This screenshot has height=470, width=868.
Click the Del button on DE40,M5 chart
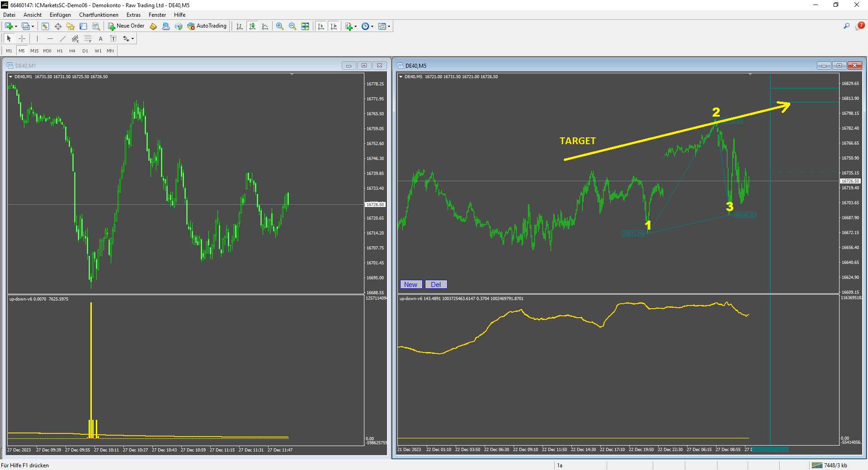coord(436,284)
